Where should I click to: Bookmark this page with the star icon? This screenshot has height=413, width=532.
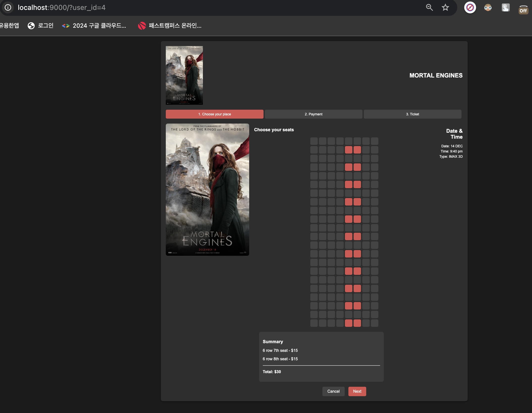445,7
